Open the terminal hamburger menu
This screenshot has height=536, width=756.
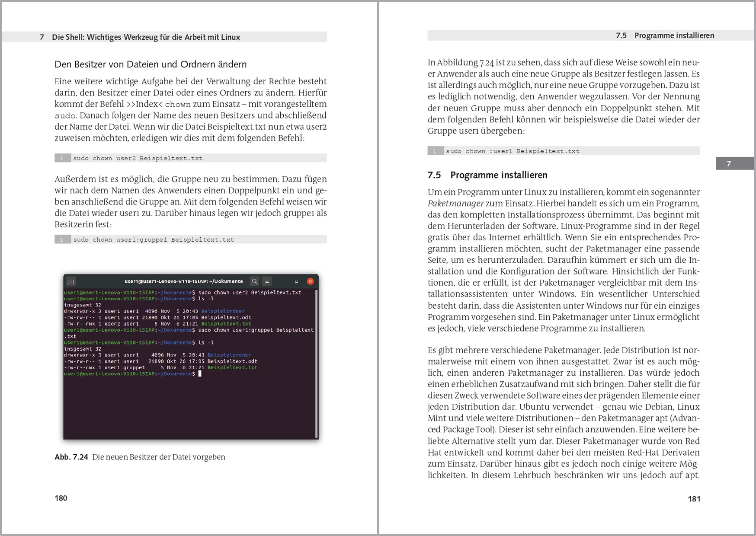(267, 281)
